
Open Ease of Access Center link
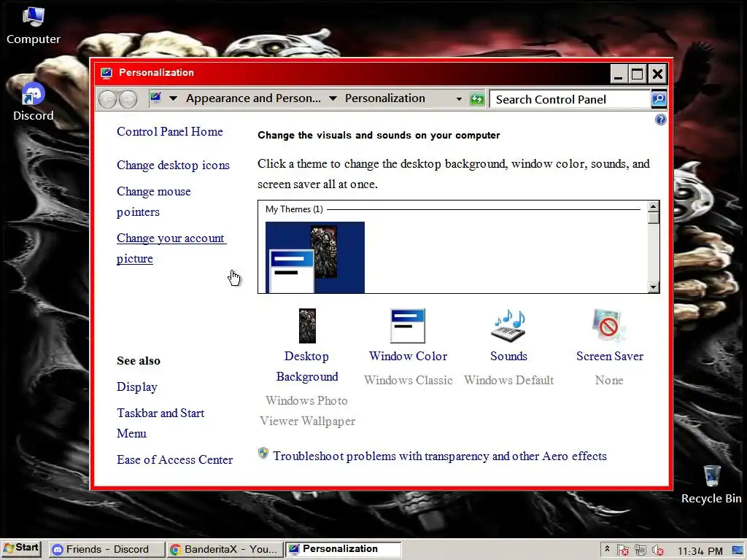(175, 459)
